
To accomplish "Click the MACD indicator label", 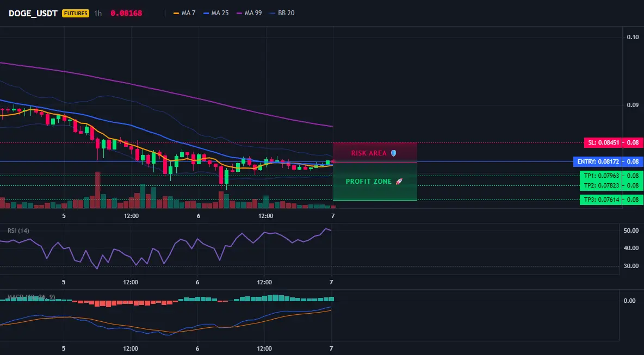I will point(31,297).
